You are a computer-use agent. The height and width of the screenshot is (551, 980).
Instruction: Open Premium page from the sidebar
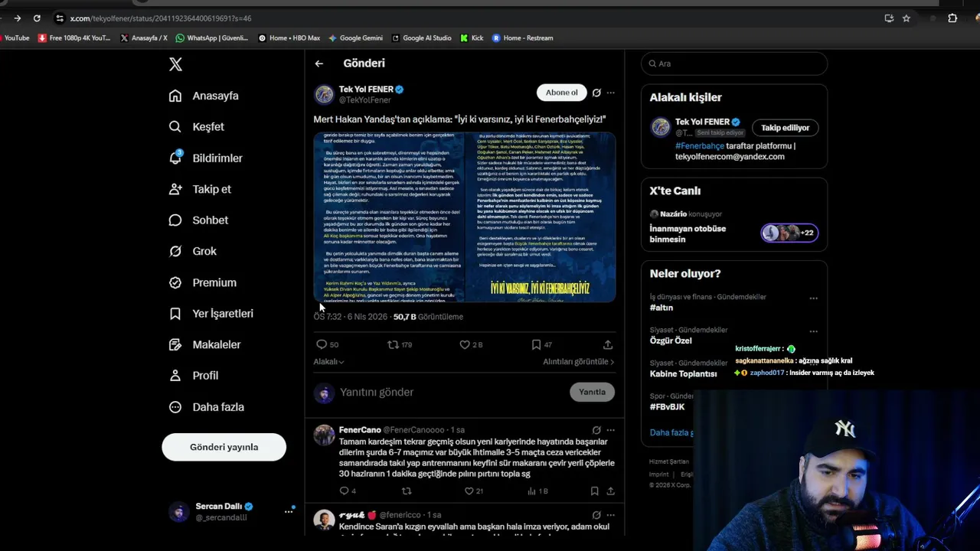(202, 282)
